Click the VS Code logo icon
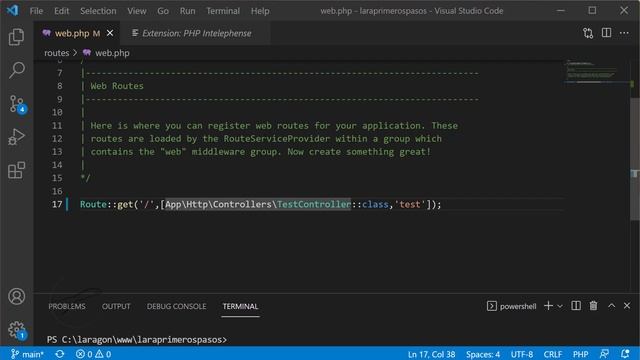 pyautogui.click(x=12, y=10)
